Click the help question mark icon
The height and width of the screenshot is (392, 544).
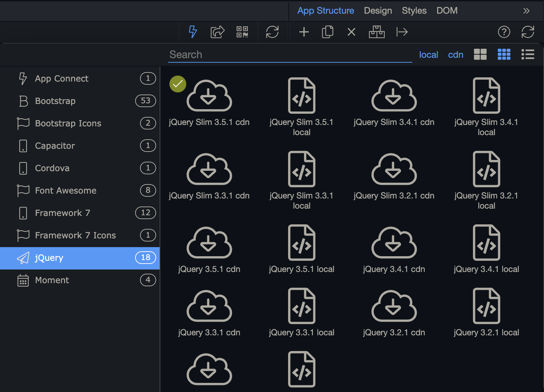(x=504, y=32)
